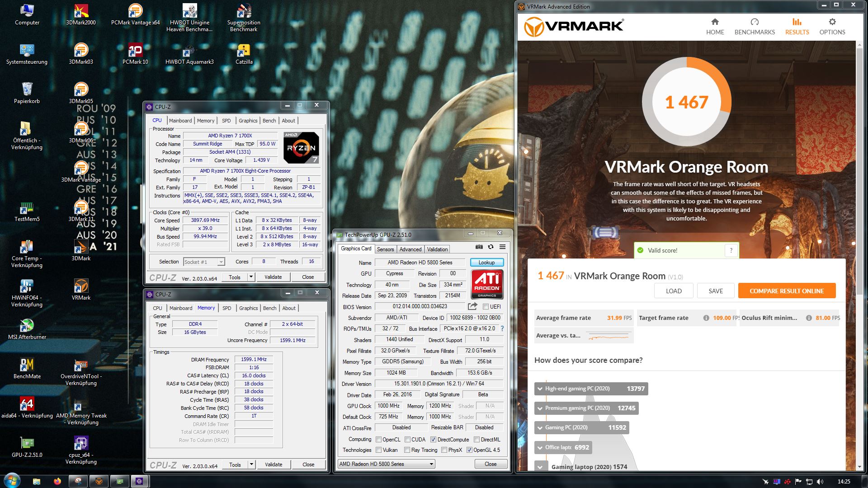The height and width of the screenshot is (488, 868).
Task: Open the GPU selection dropdown in GPU-Z
Action: pos(387,464)
